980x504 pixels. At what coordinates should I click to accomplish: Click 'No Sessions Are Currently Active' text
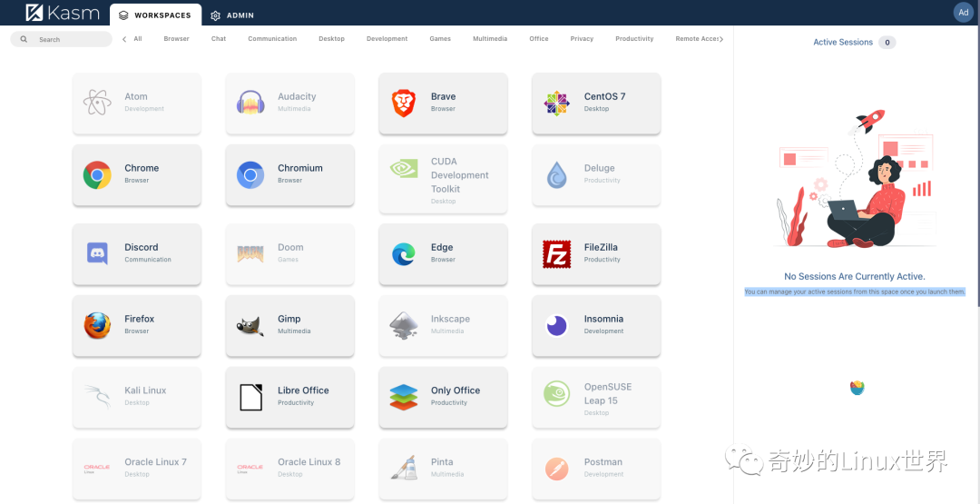tap(855, 276)
